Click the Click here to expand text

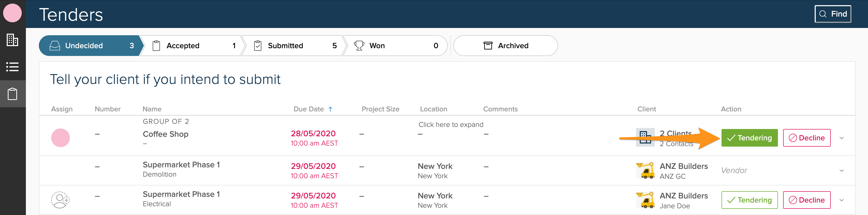451,125
